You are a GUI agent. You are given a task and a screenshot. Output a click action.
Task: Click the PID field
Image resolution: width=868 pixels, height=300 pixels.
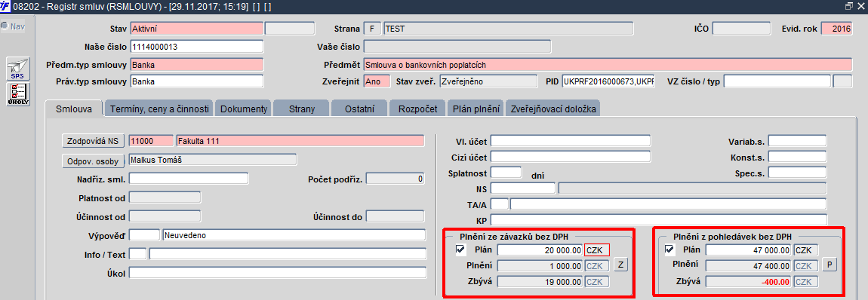tap(608, 81)
